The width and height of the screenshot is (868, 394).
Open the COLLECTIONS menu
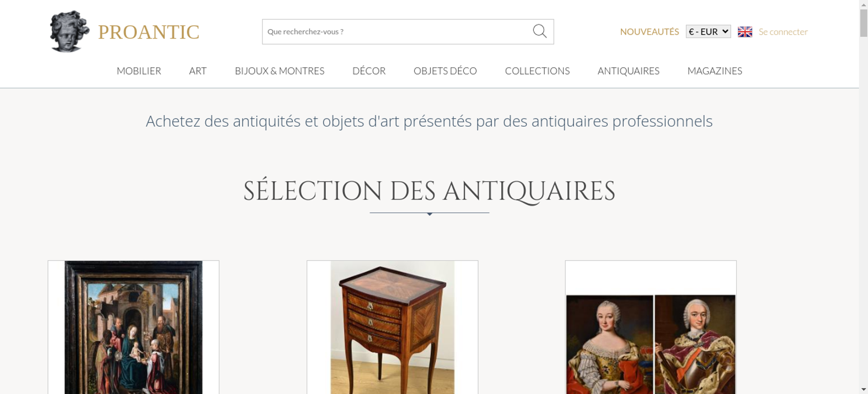coord(537,71)
